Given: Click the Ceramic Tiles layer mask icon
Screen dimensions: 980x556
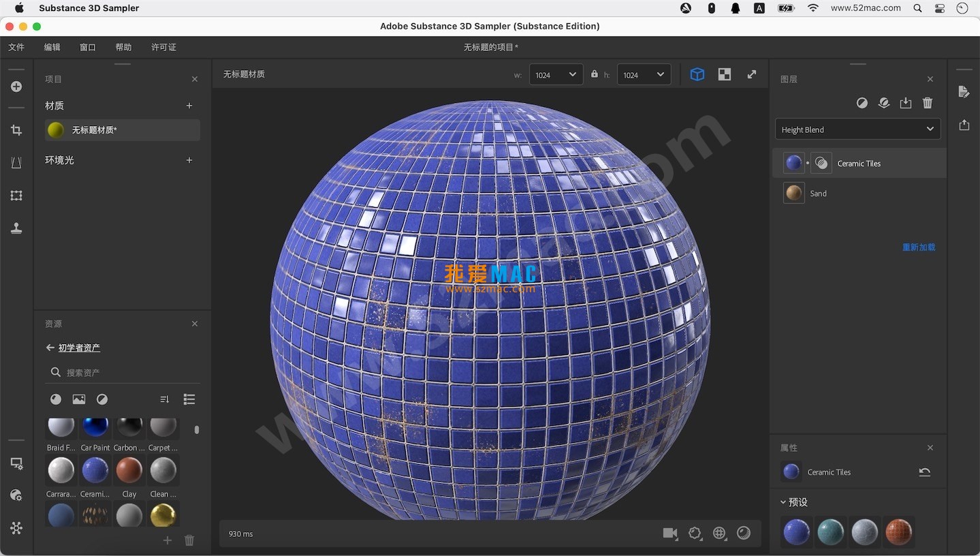Looking at the screenshot, I should (x=821, y=164).
